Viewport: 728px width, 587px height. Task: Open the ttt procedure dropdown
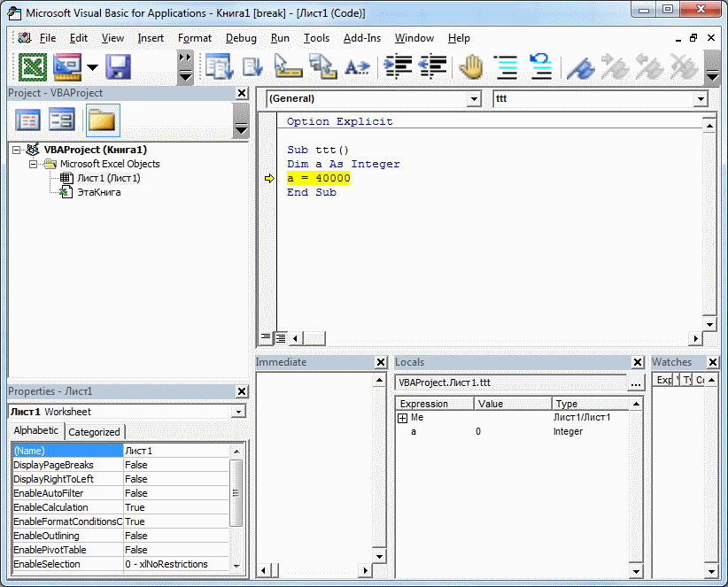(x=701, y=99)
